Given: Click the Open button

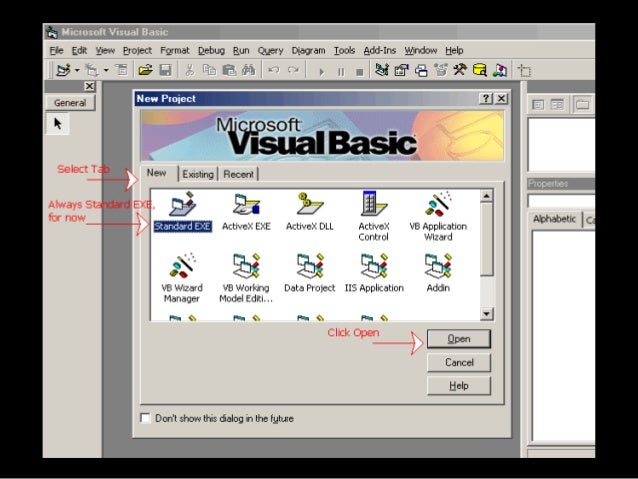Looking at the screenshot, I should point(459,339).
